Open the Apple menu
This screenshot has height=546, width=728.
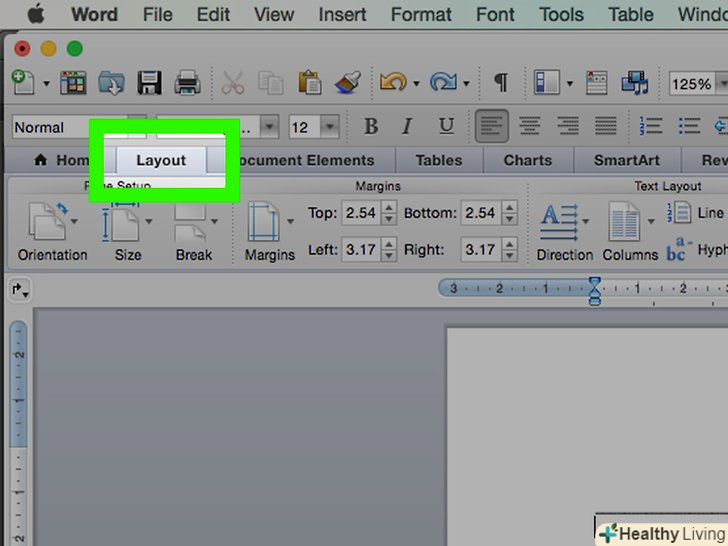pyautogui.click(x=36, y=14)
